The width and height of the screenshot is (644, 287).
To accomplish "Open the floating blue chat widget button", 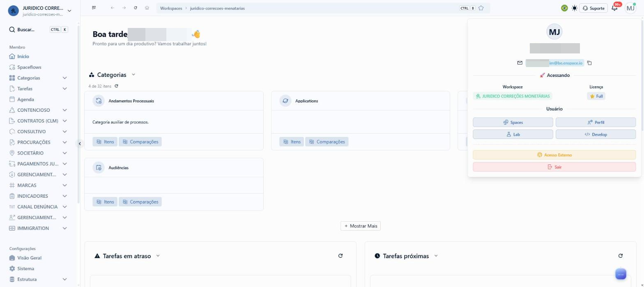I will pyautogui.click(x=621, y=274).
